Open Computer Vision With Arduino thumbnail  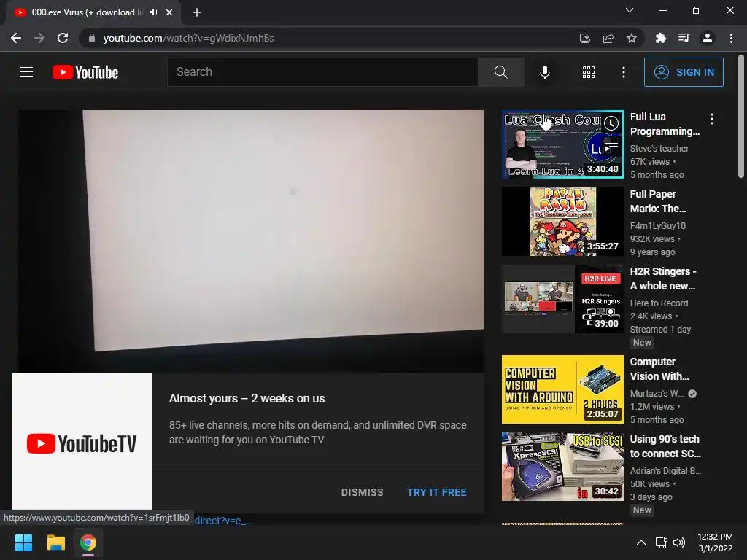[x=562, y=389]
